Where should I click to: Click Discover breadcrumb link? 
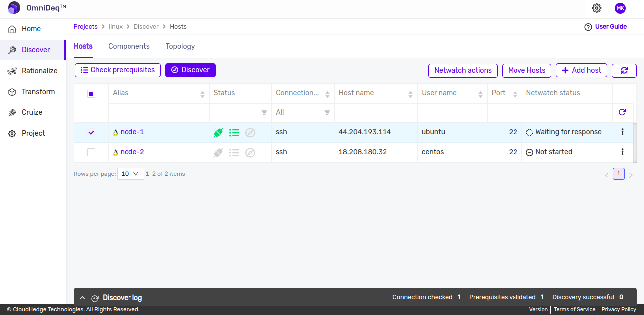[146, 27]
